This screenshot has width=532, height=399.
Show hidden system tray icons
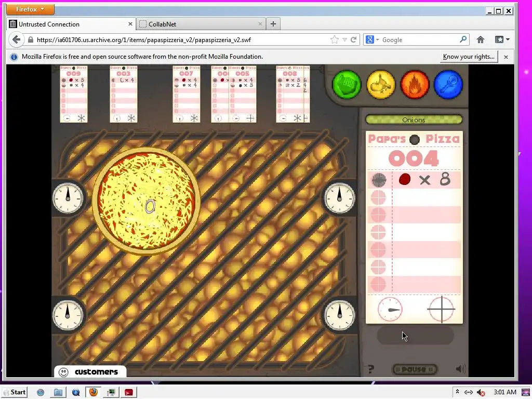coord(457,392)
